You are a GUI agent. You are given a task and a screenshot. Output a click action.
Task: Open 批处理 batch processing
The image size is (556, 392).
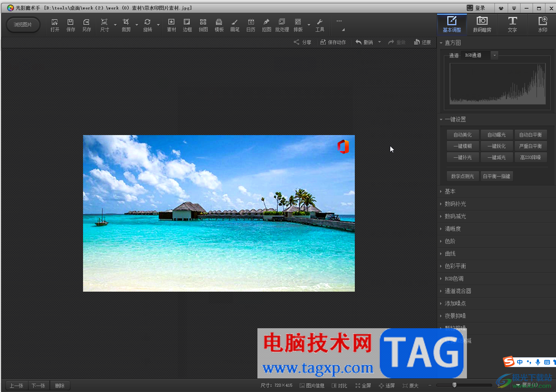(x=282, y=25)
